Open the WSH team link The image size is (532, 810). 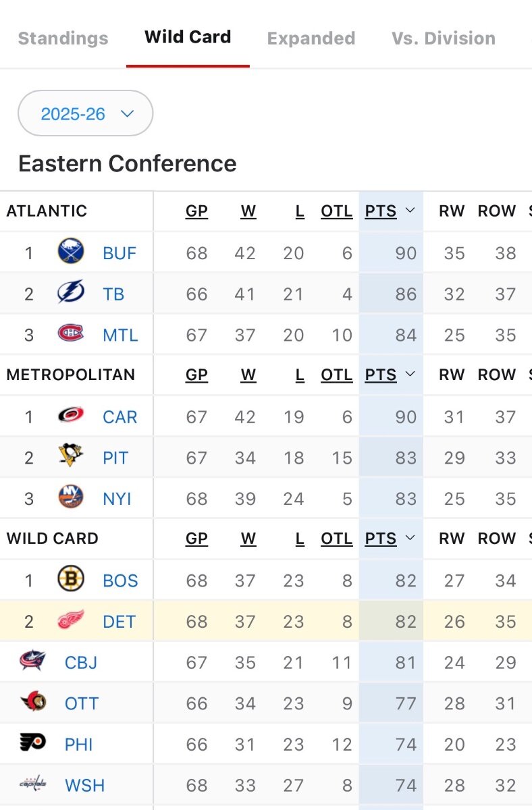point(84,785)
